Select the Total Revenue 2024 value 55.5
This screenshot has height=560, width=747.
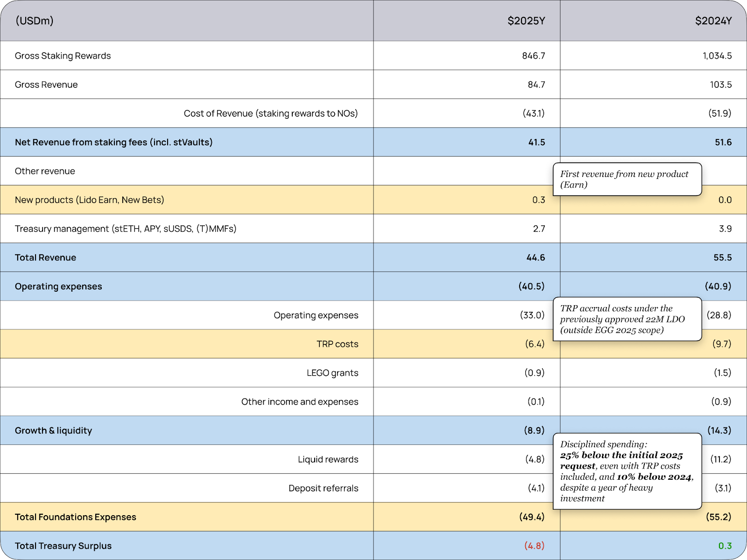722,258
